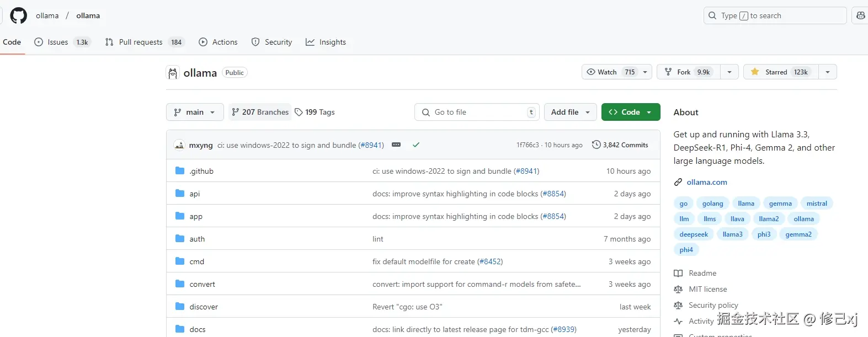Expand the green Code dropdown
This screenshot has height=337, width=868.
(630, 112)
